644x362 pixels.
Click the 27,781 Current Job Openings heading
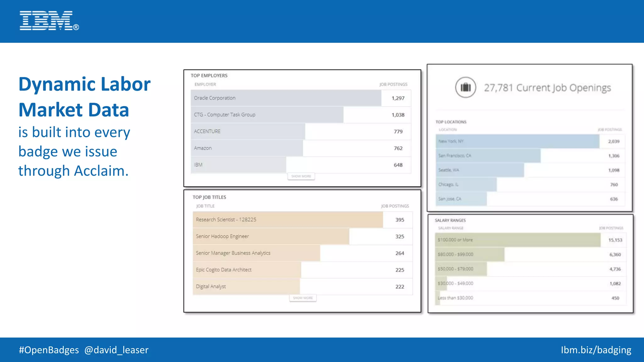pyautogui.click(x=547, y=88)
